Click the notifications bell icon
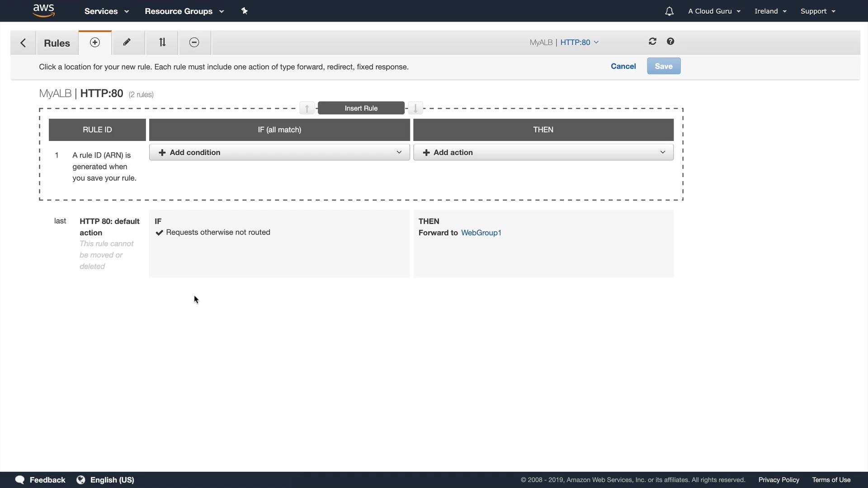868x488 pixels. pos(669,11)
